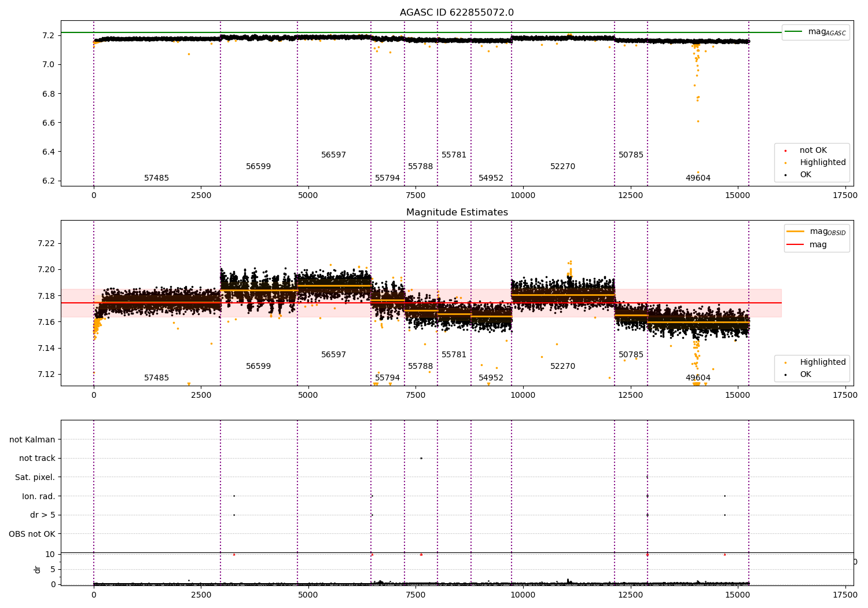Click OBSID label 54952 in top plot
Screen dimensions: 868x608
tap(491, 178)
